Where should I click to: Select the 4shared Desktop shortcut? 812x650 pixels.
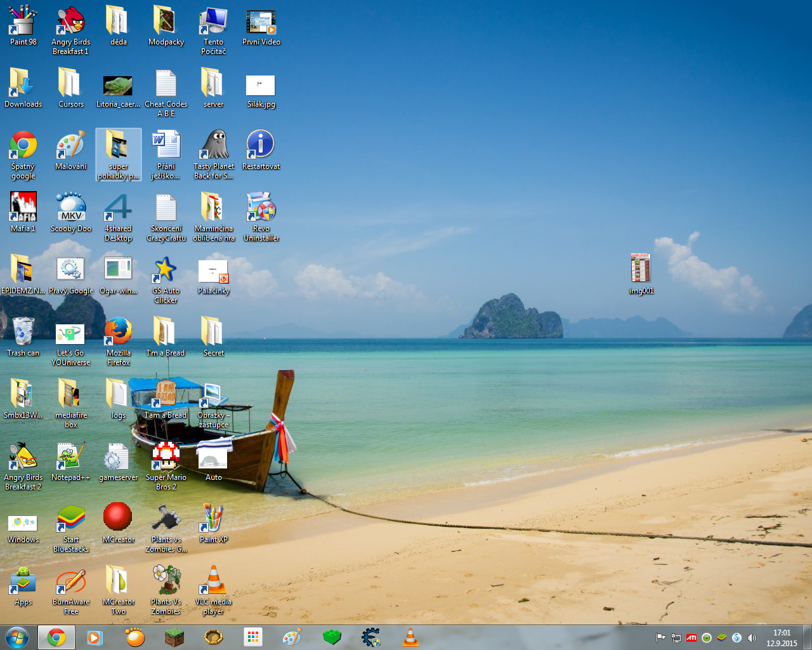[x=119, y=208]
